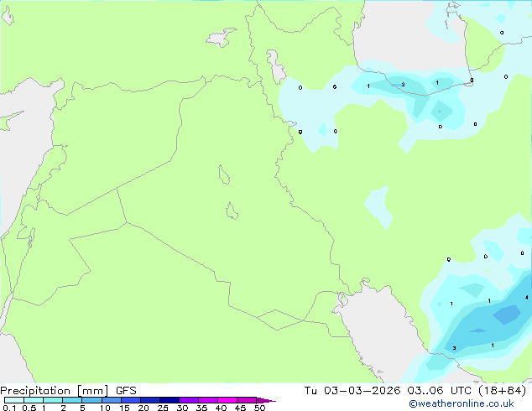
Task: Click the 1–2 mm legend color swatch
Action: click(x=53, y=400)
